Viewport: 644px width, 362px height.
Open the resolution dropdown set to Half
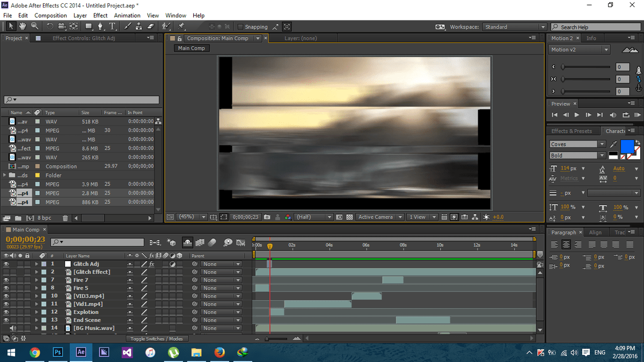[314, 217]
